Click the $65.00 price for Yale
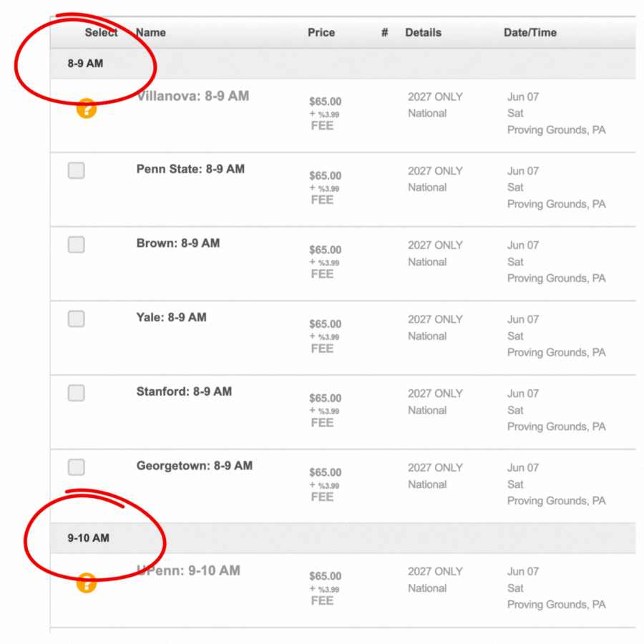The height and width of the screenshot is (644, 644). point(326,324)
